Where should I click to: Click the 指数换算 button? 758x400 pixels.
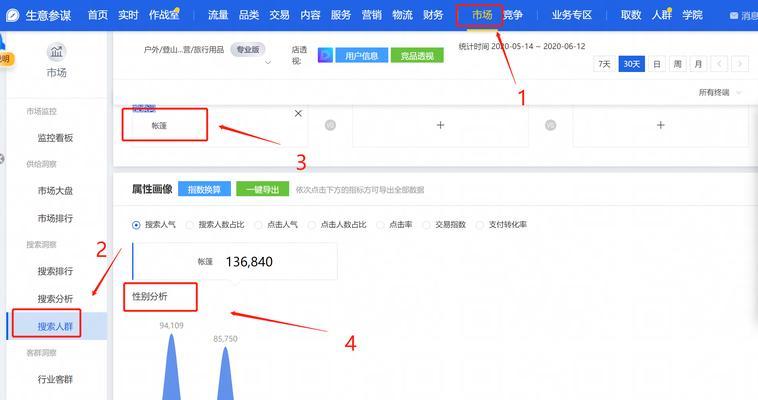[x=204, y=189]
